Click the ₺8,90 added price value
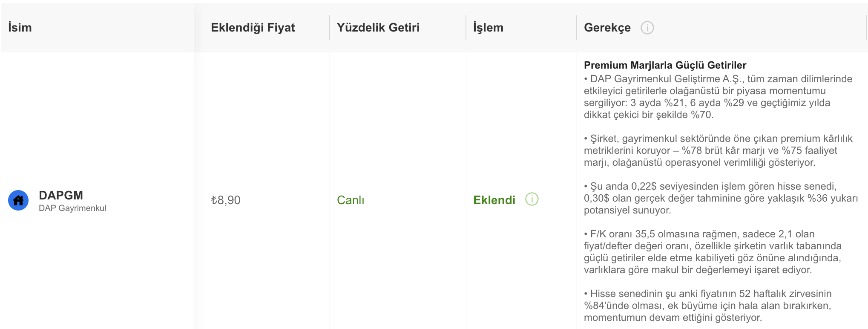This screenshot has width=868, height=329. 226,200
